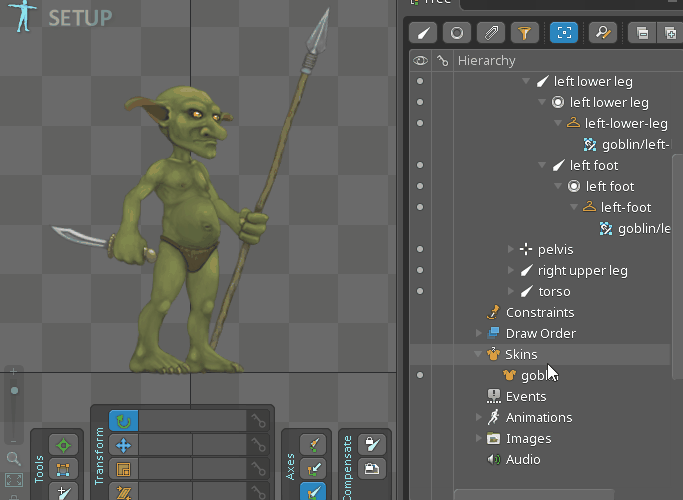The image size is (683, 500).
Task: Select the Constraints item in tree
Action: tap(539, 312)
